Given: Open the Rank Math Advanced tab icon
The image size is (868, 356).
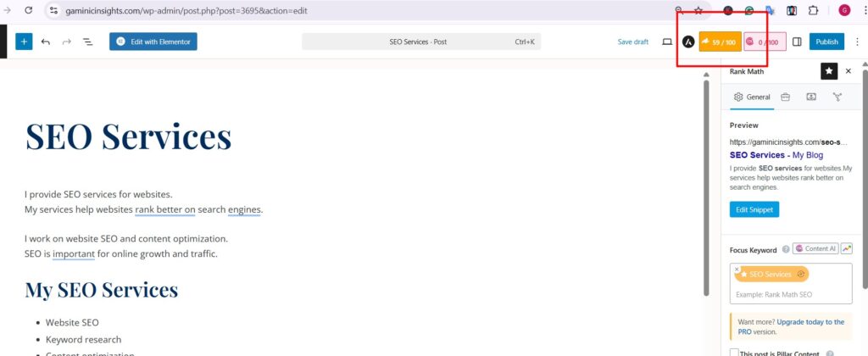Looking at the screenshot, I should pyautogui.click(x=837, y=97).
